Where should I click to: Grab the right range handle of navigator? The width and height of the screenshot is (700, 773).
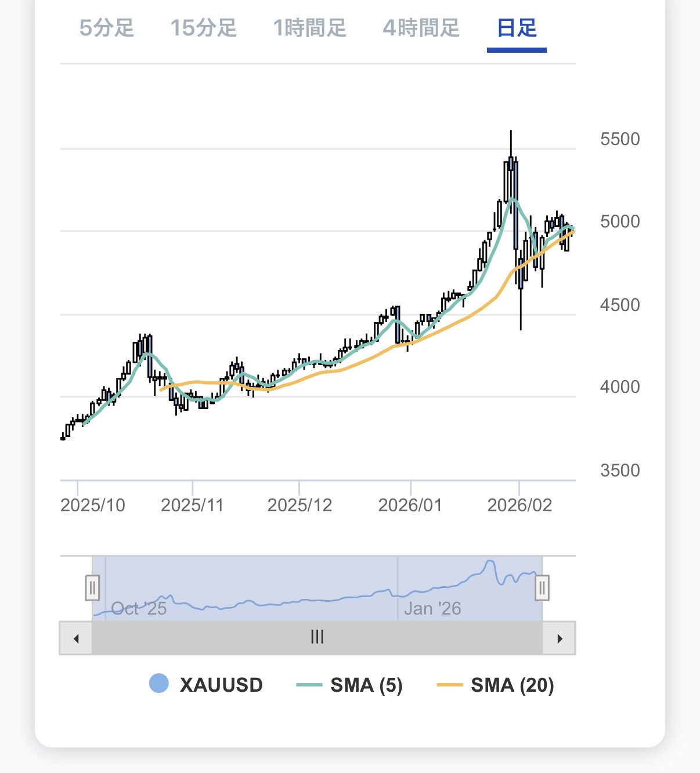542,588
